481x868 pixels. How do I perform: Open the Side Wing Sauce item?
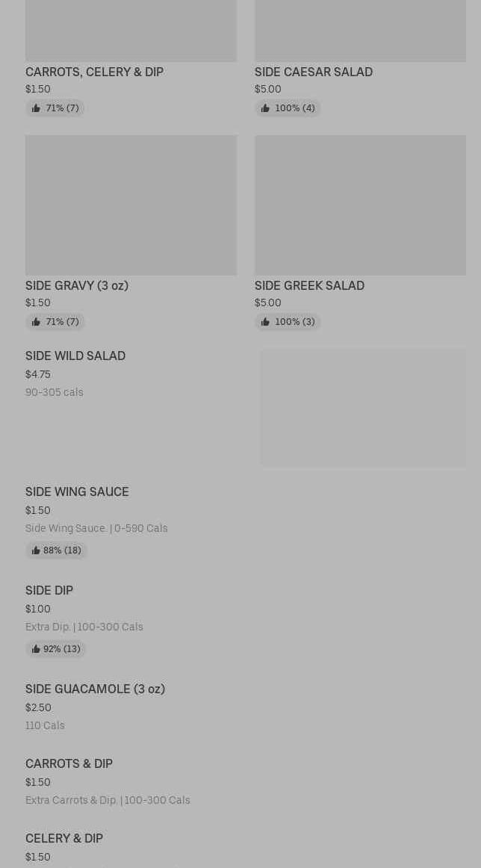pyautogui.click(x=77, y=492)
